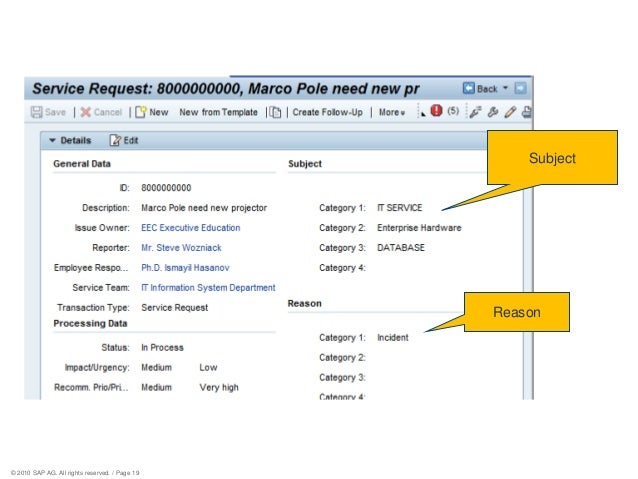
Task: Click the pencil edit toolbar icon
Action: [510, 112]
